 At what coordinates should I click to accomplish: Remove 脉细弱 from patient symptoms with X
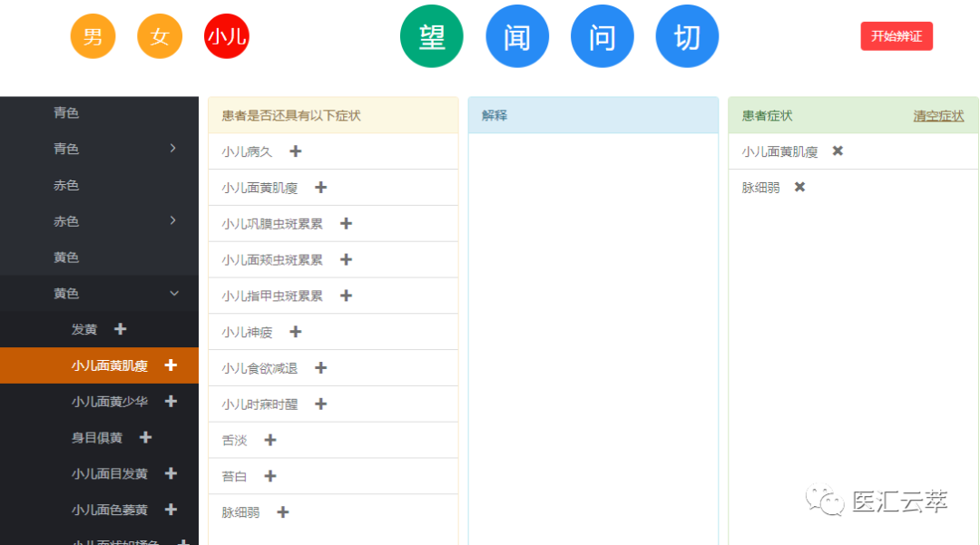click(799, 187)
